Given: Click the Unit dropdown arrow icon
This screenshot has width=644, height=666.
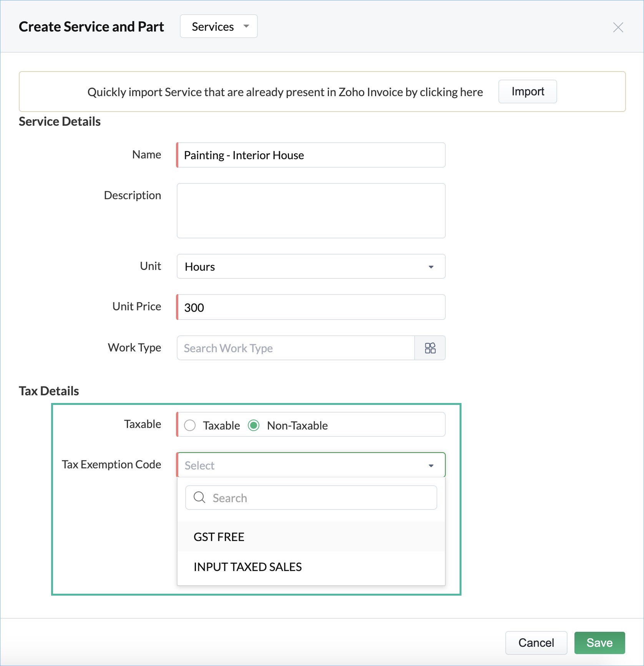Looking at the screenshot, I should pos(431,267).
